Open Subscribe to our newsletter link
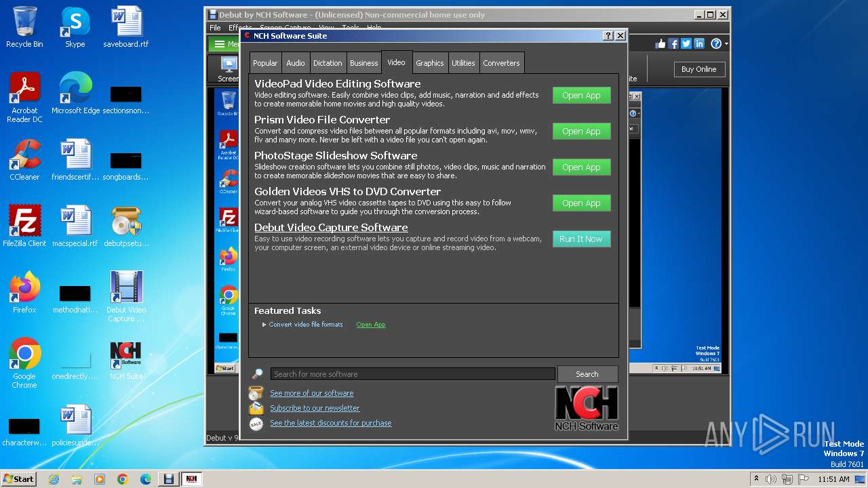The height and width of the screenshot is (488, 868). point(315,408)
